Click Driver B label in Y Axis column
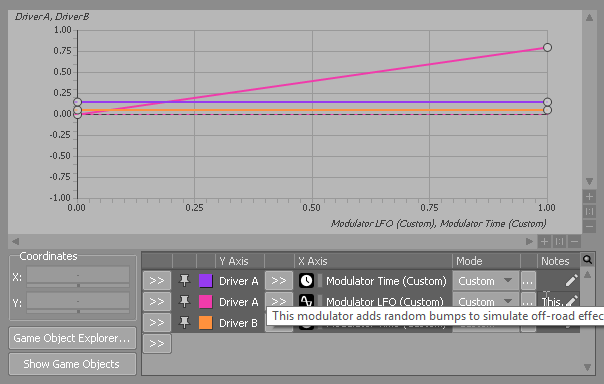This screenshot has height=384, width=604. 238,323
